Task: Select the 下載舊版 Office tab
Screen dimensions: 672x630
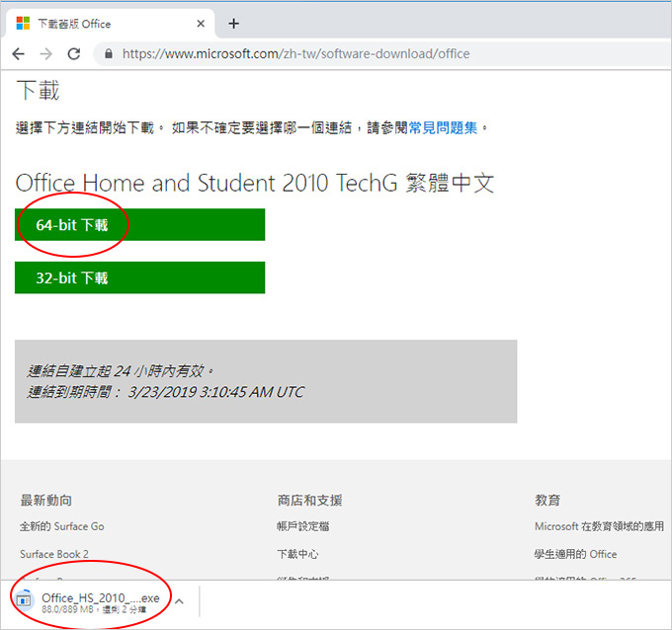Action: tap(110, 24)
